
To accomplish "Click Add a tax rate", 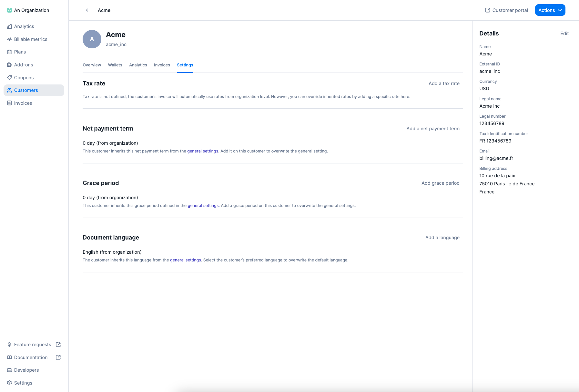I will (444, 83).
